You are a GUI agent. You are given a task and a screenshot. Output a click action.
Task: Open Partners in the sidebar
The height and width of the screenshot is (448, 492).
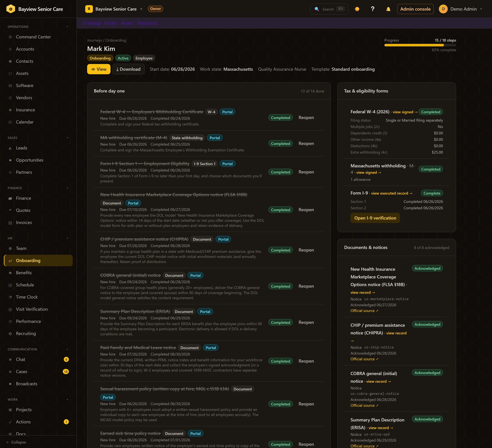coord(38,172)
